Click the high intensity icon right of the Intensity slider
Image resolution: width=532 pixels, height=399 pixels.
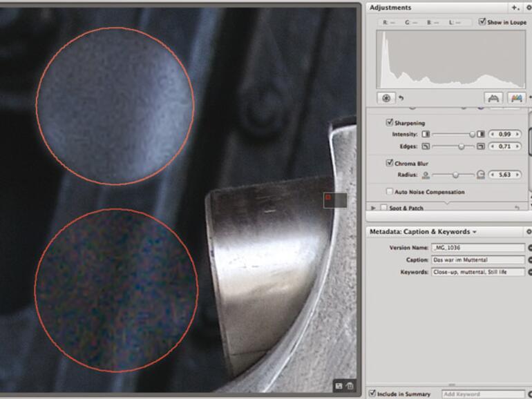tap(480, 134)
